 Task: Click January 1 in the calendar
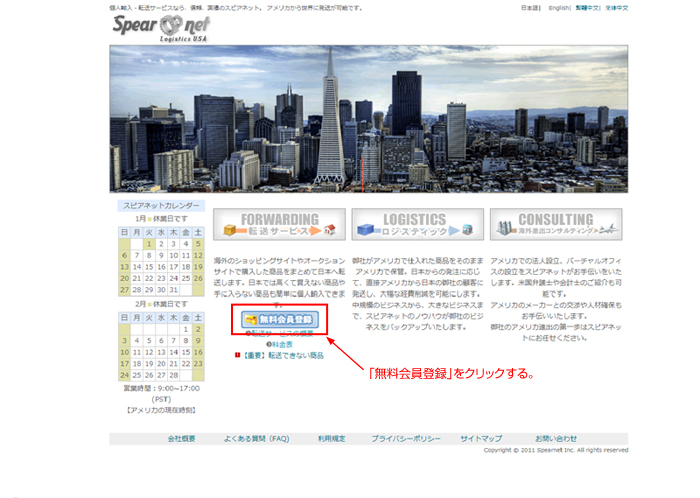click(149, 243)
